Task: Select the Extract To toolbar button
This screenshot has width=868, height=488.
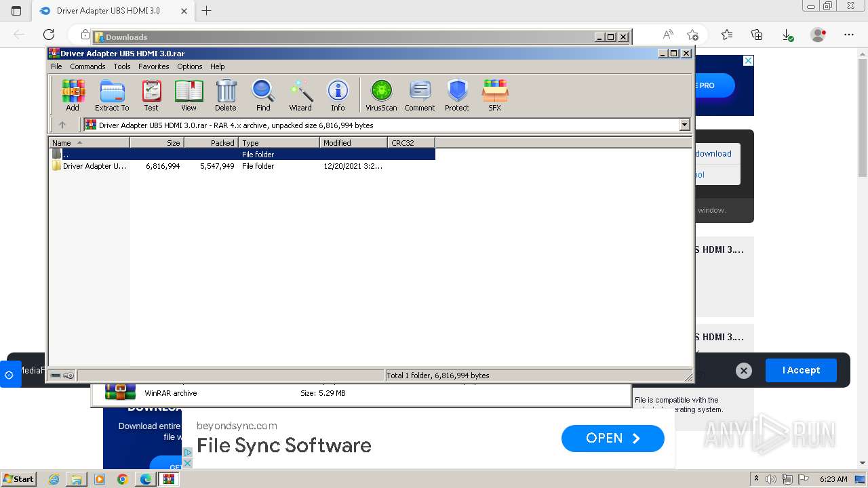Action: point(112,95)
